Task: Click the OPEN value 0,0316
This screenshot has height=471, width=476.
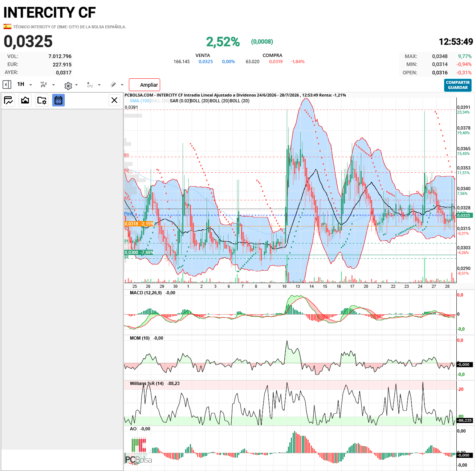Action: 440,73
